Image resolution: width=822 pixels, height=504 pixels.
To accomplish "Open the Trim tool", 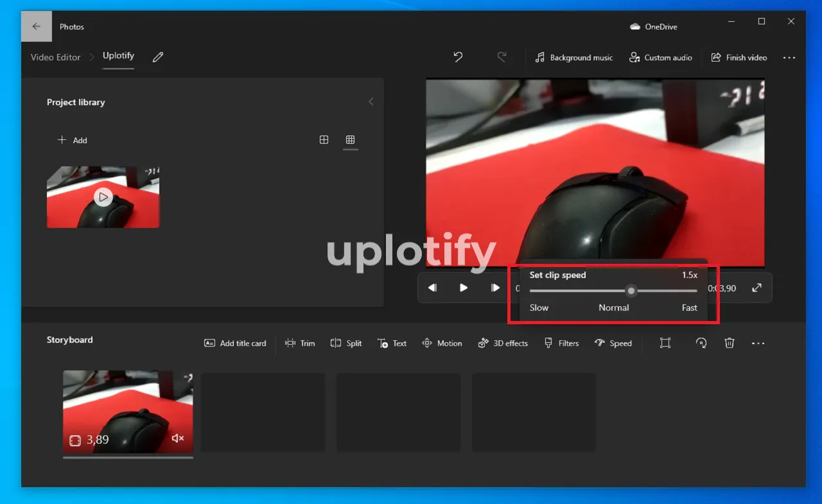I will (x=300, y=343).
